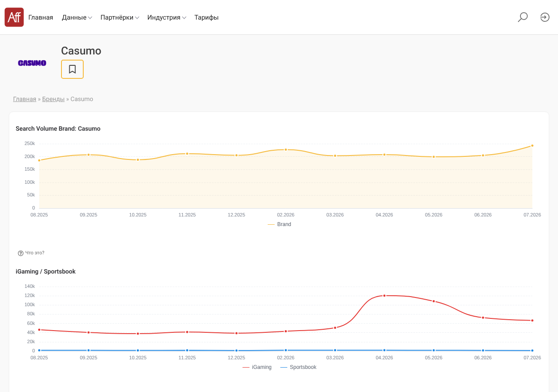558x392 pixels.
Task: Select the 07.2026 point on blue line
Action: [x=532, y=351]
